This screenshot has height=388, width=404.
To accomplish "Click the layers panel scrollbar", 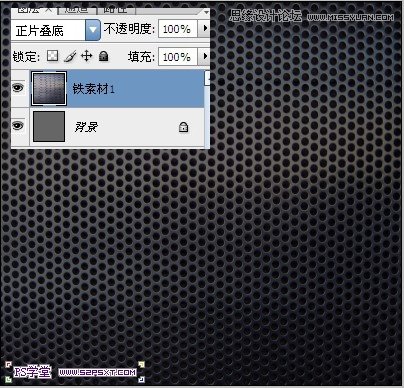I will click(207, 109).
